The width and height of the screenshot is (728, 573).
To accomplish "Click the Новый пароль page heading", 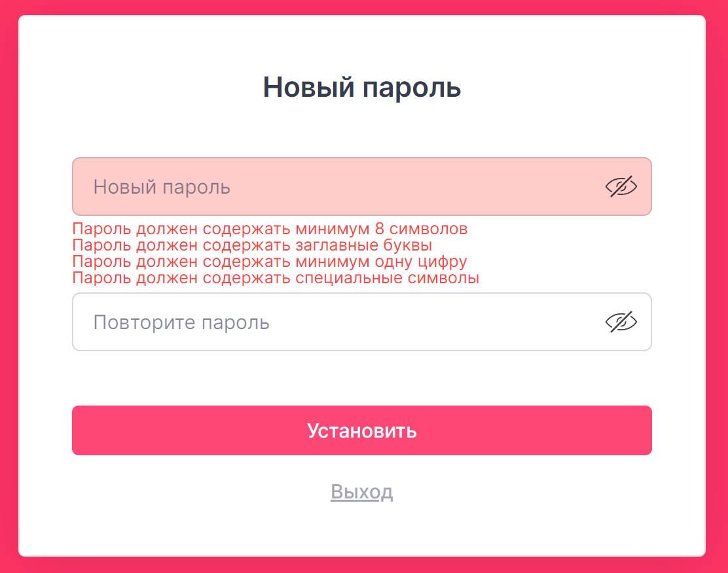I will coord(361,87).
